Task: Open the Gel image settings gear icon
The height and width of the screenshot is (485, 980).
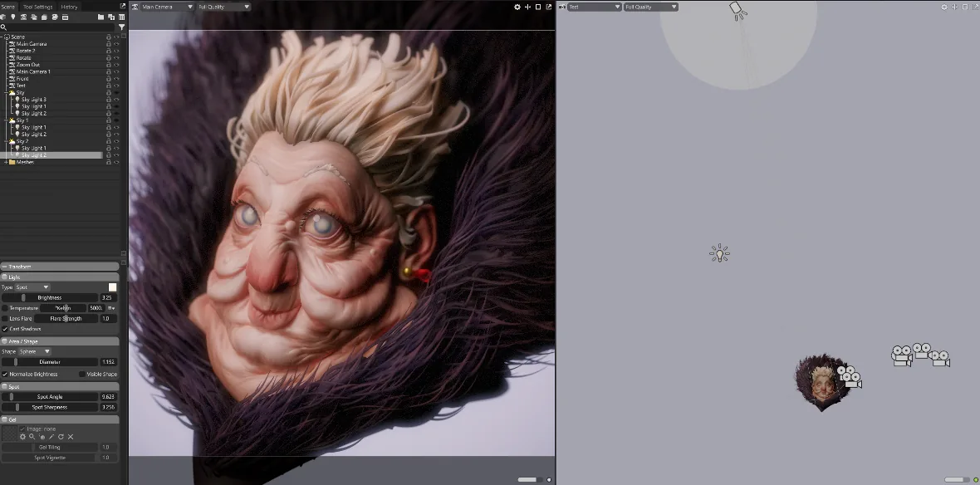Action: click(x=23, y=437)
